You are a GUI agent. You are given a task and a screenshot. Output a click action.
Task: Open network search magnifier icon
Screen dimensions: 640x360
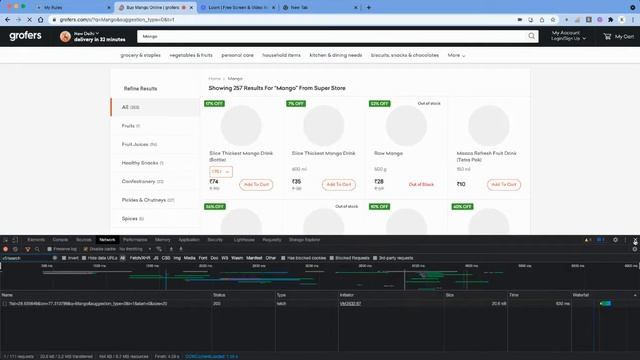37,249
